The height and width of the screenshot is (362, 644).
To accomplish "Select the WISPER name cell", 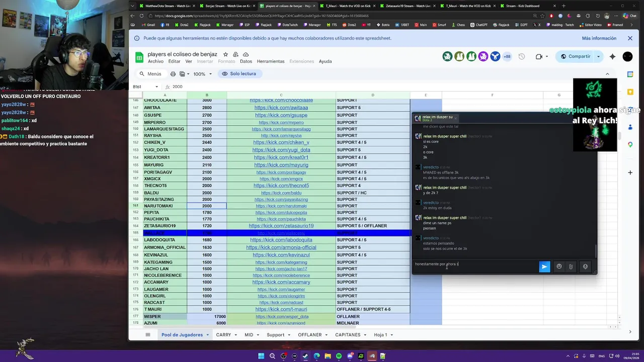I will tap(165, 317).
